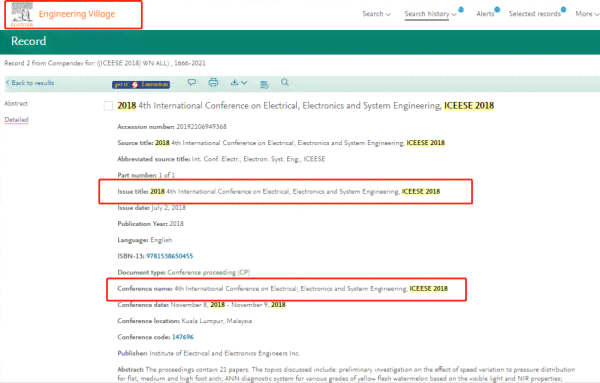
Task: Open conference code 147696 link
Action: (183, 337)
